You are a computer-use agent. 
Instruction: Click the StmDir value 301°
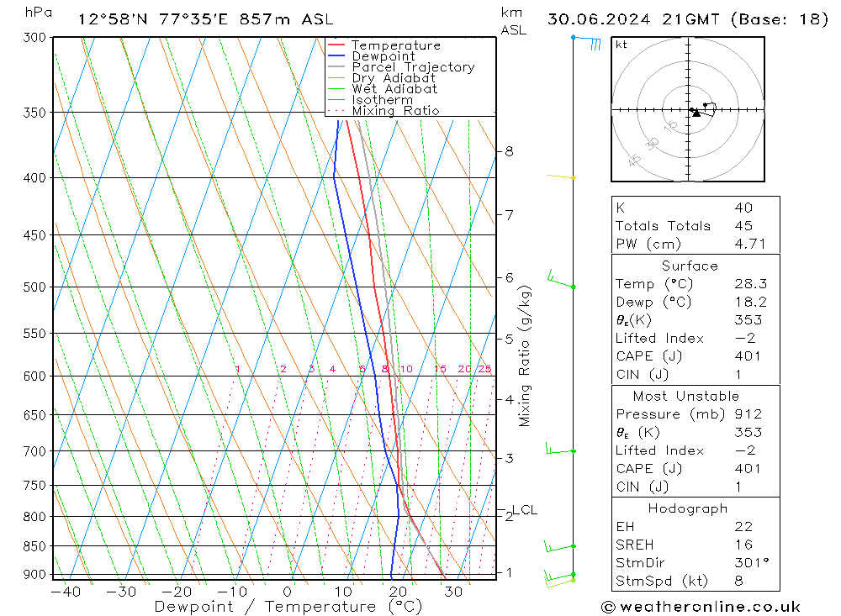coord(747,563)
